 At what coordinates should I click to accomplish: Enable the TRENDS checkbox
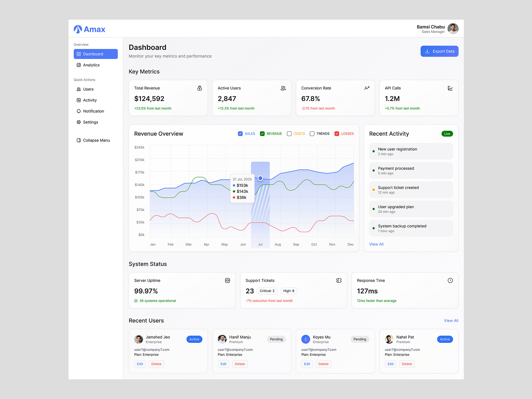312,133
